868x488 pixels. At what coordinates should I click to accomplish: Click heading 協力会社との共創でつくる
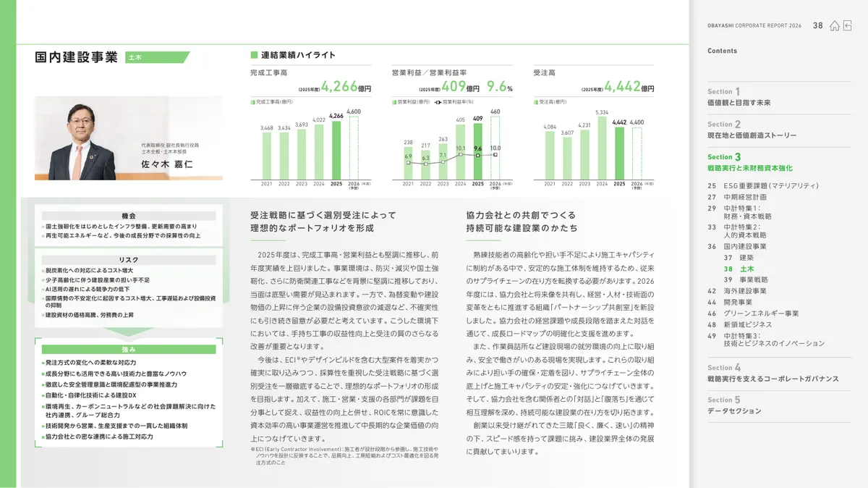pos(522,215)
